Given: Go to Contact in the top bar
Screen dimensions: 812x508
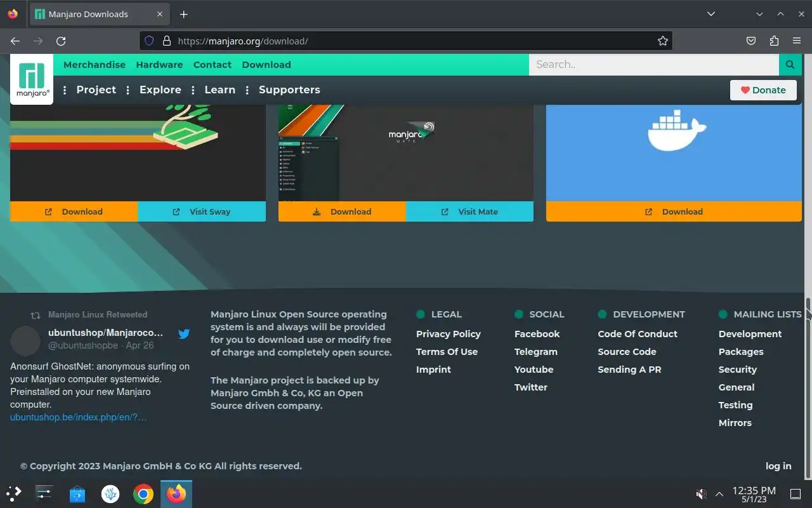Looking at the screenshot, I should (213, 64).
